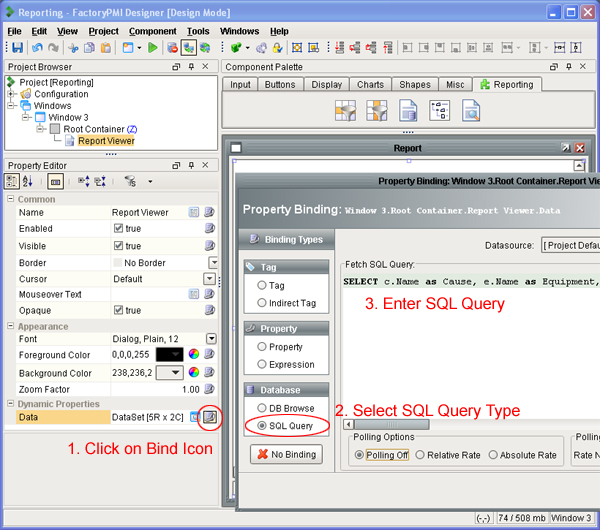Toggle the Enabled true checkbox

point(118,228)
